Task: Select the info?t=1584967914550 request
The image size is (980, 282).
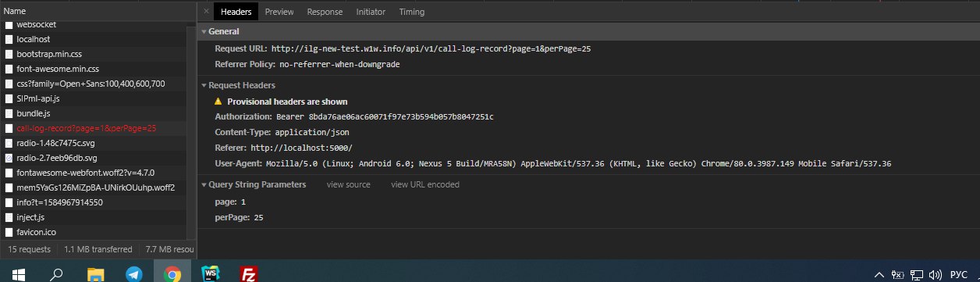Action: [94, 202]
